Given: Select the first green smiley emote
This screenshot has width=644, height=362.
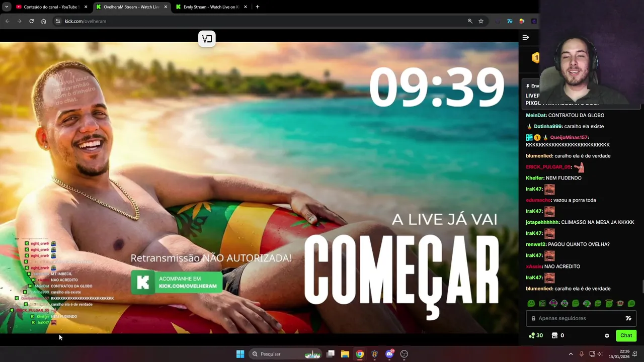Looking at the screenshot, I should 531,304.
